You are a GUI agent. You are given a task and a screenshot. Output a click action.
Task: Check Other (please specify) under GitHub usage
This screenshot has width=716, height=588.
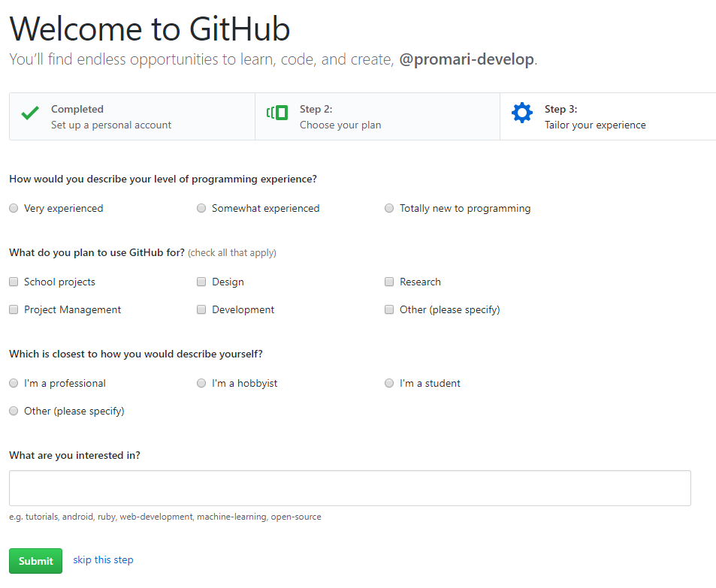389,309
